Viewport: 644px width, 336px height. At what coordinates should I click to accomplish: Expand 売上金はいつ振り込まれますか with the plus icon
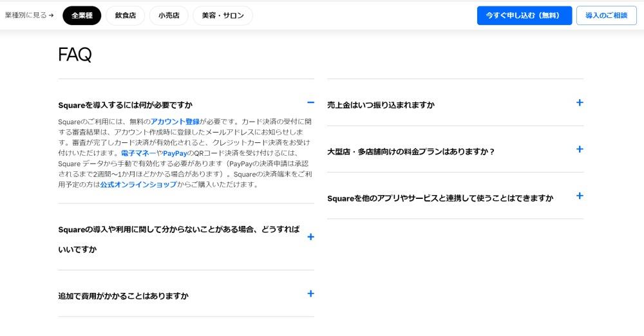click(x=580, y=102)
